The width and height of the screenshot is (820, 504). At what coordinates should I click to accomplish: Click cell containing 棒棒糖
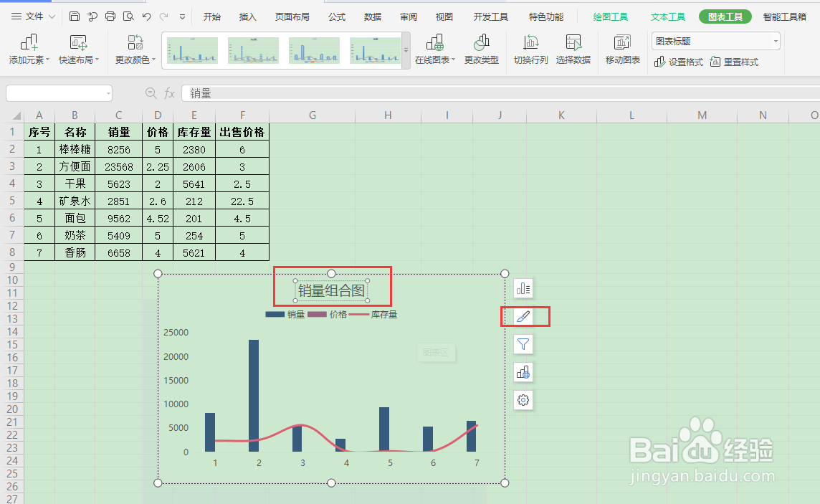75,150
